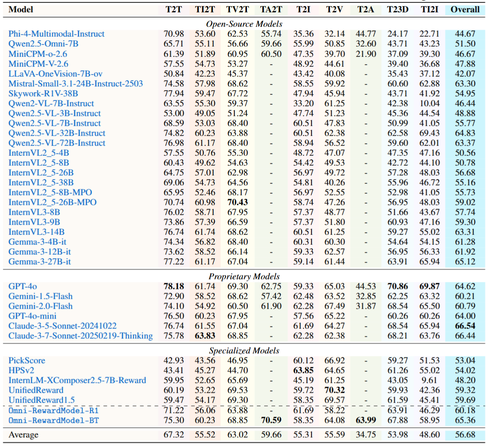Click the GPT-4o model link
The width and height of the screenshot is (490, 448).
(x=23, y=286)
